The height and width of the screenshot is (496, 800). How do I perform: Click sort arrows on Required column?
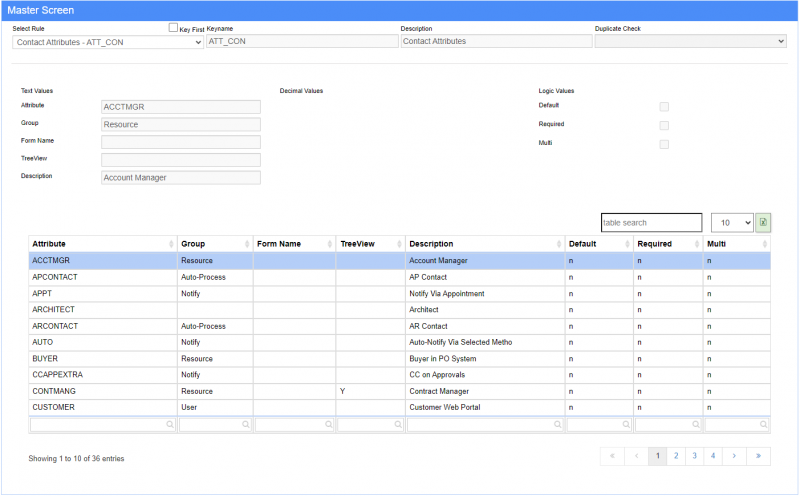pos(696,244)
